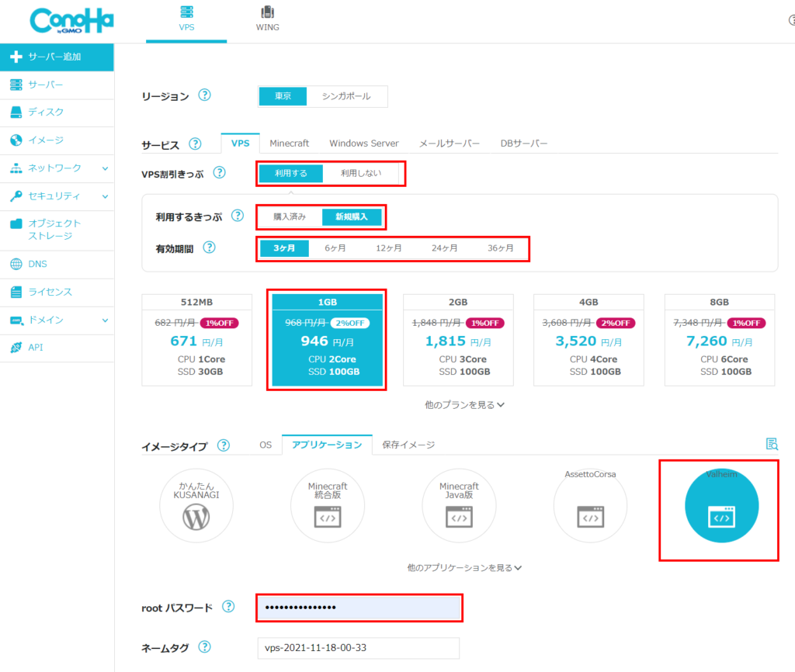Click the API plug icon
Screen dimensions: 795x672
point(16,347)
